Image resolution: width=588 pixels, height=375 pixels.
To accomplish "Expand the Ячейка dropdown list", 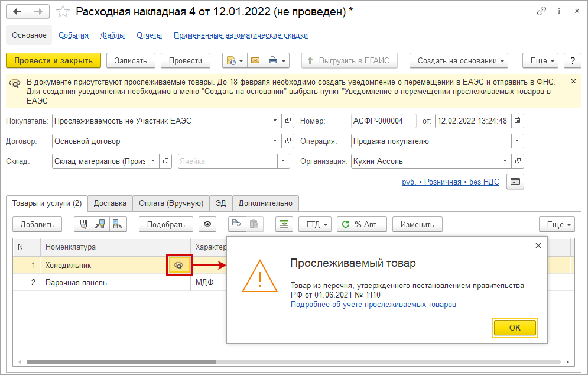I will tap(283, 161).
